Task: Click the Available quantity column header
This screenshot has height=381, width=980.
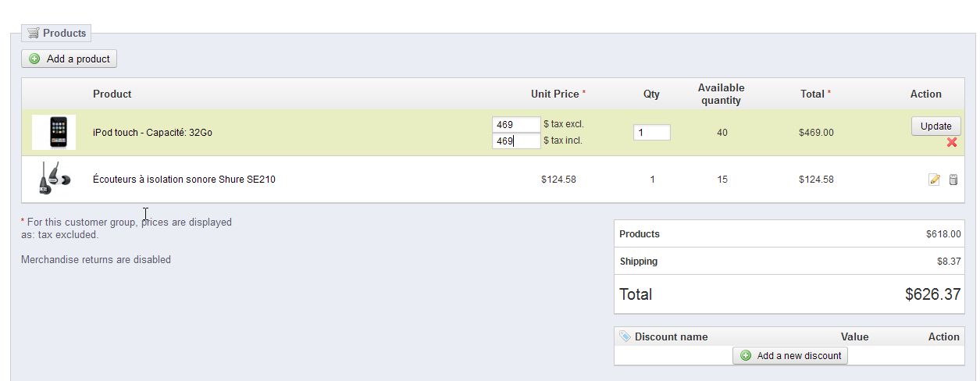Action: [721, 94]
